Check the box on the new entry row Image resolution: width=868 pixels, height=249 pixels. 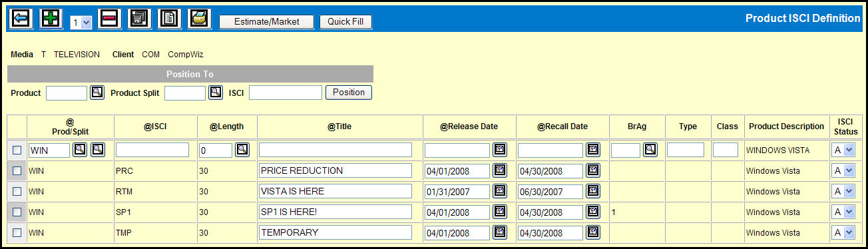[17, 150]
